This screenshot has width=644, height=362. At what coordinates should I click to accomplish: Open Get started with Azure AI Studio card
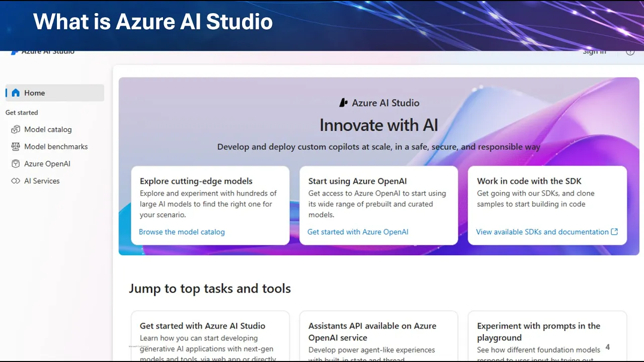210,337
